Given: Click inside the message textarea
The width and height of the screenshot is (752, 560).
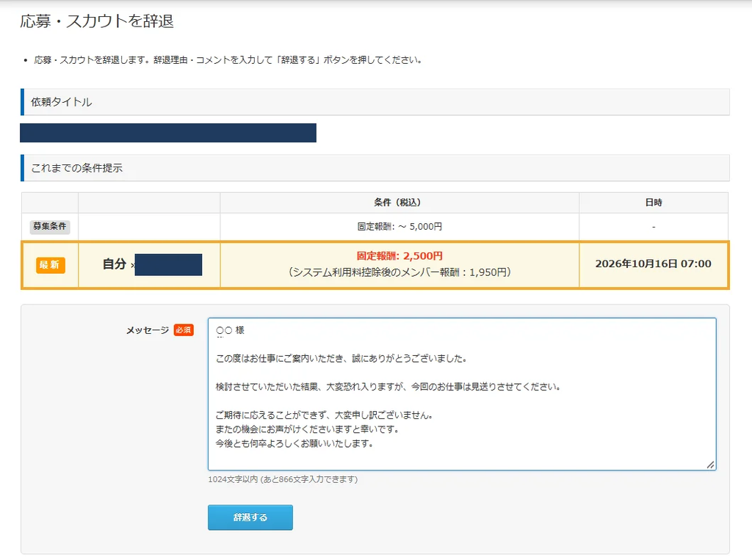Looking at the screenshot, I should pyautogui.click(x=462, y=393).
